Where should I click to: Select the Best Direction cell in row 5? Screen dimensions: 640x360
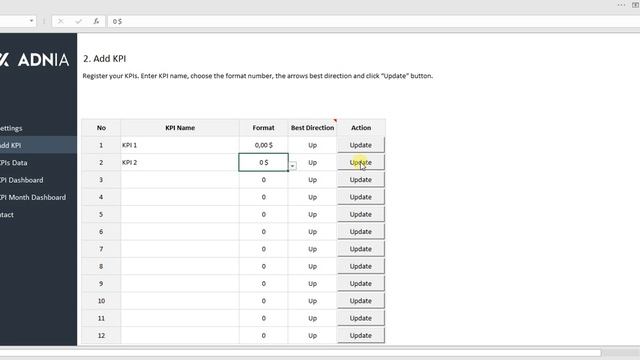click(x=313, y=214)
